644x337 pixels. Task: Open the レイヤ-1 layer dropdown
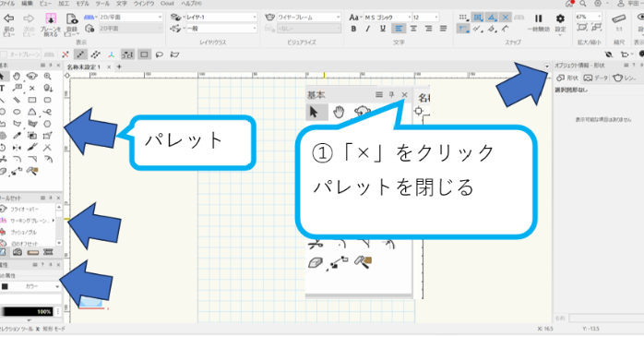click(221, 18)
